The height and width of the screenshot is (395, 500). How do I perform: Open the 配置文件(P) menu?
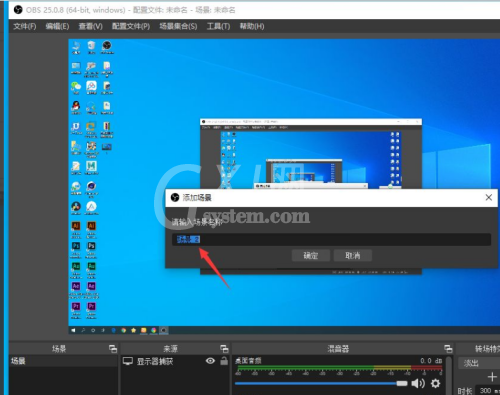pyautogui.click(x=131, y=26)
